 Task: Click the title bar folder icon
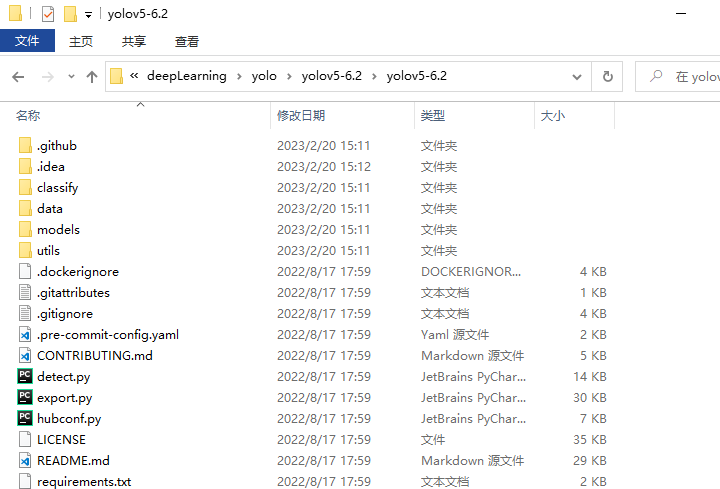click(16, 13)
